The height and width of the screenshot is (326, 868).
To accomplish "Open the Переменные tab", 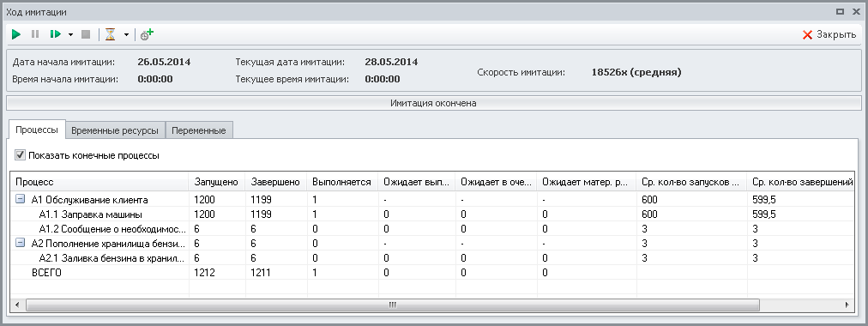I will (x=199, y=130).
